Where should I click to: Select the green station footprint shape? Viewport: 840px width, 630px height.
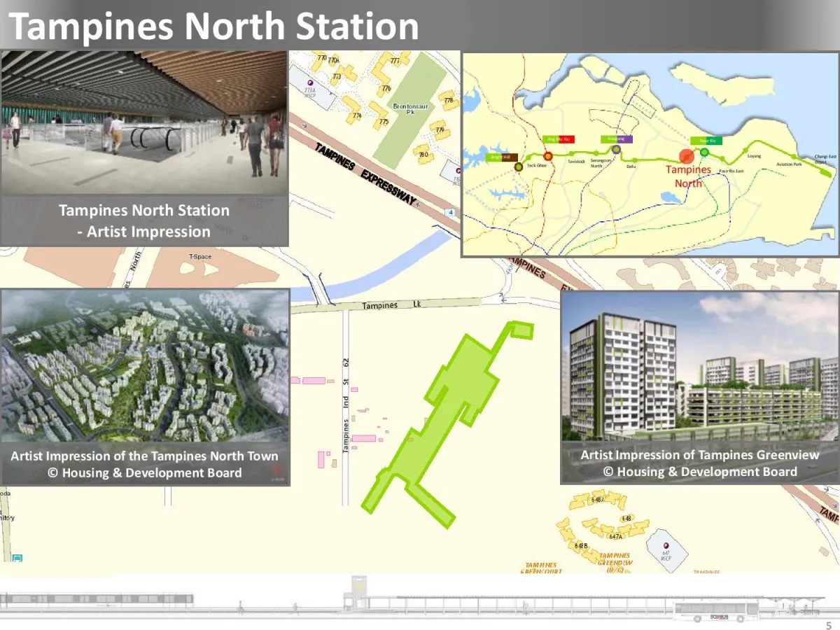click(448, 423)
